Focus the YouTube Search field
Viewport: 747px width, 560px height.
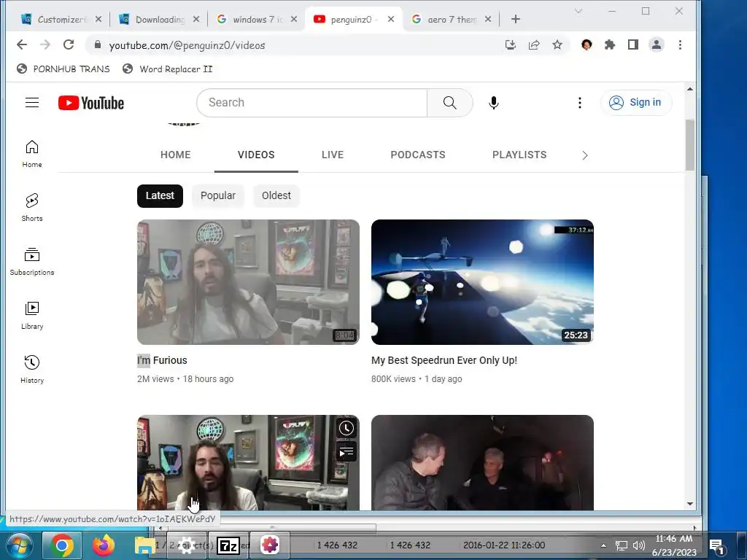tap(312, 102)
